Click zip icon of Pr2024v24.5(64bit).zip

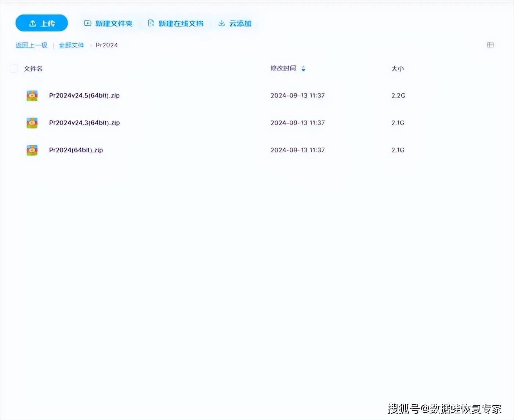coord(32,95)
